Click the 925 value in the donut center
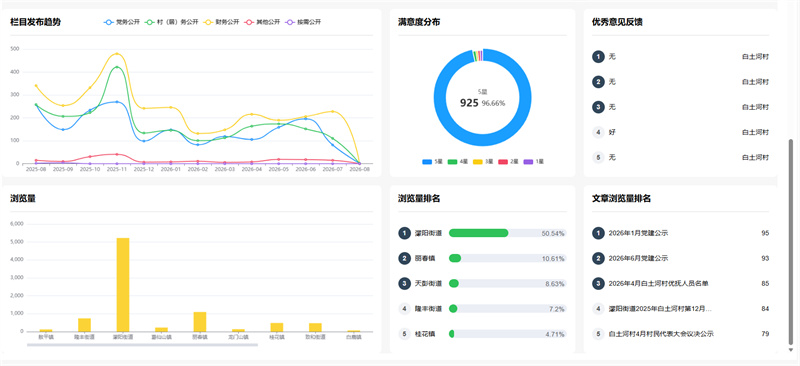800x366 pixels. 469,103
